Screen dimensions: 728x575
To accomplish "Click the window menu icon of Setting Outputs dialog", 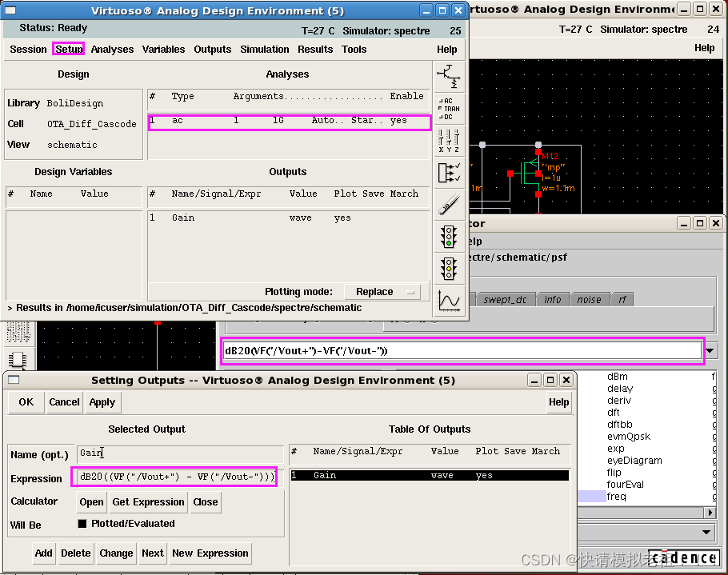I will (x=14, y=380).
